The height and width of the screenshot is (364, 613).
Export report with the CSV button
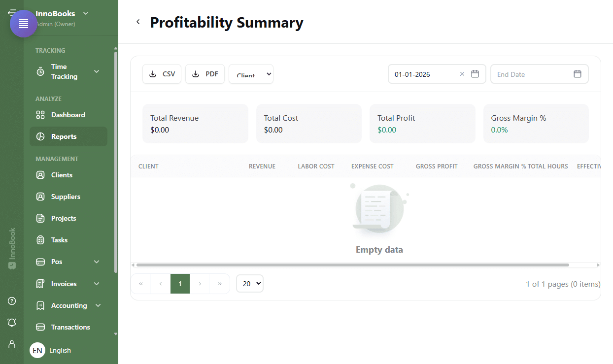tap(162, 74)
